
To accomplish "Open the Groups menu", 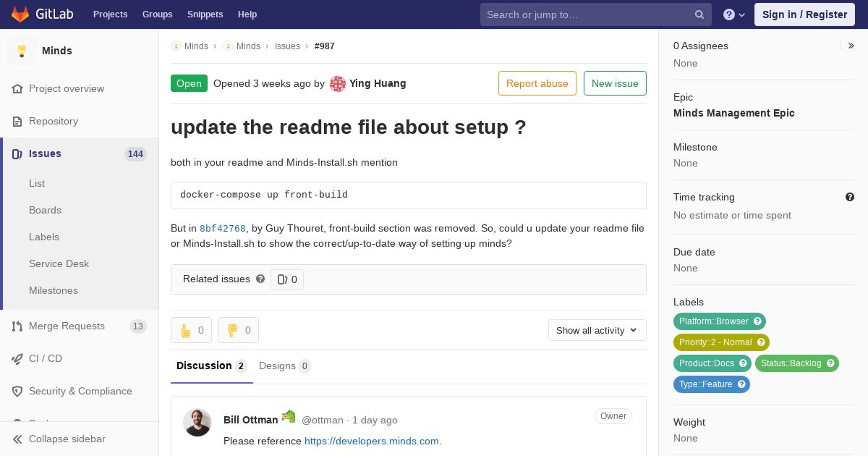I will (x=157, y=14).
